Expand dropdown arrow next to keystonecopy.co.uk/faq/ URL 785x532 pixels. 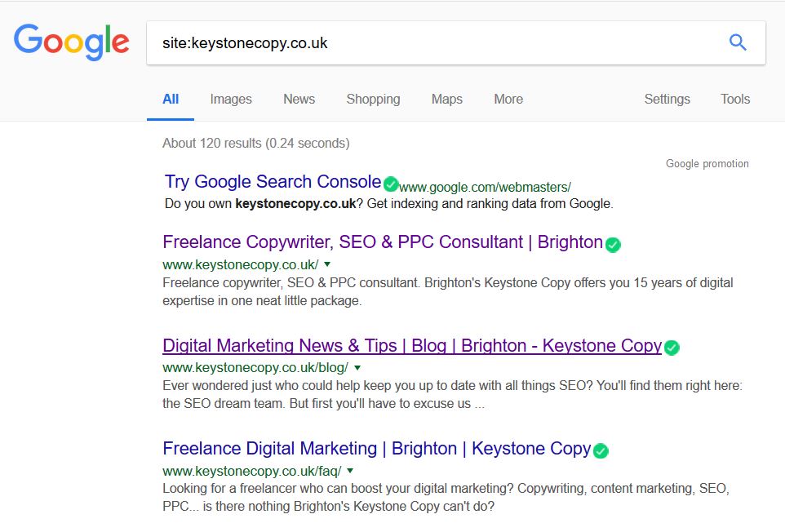click(x=350, y=471)
